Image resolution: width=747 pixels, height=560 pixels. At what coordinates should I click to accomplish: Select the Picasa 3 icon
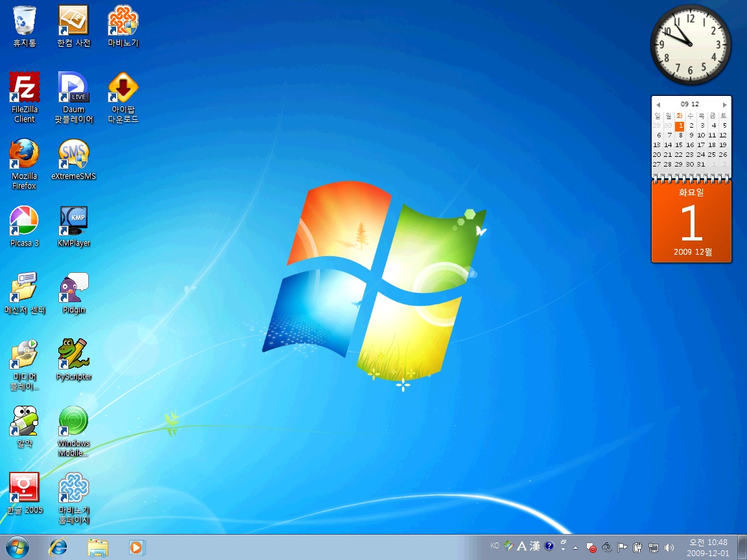pyautogui.click(x=24, y=226)
